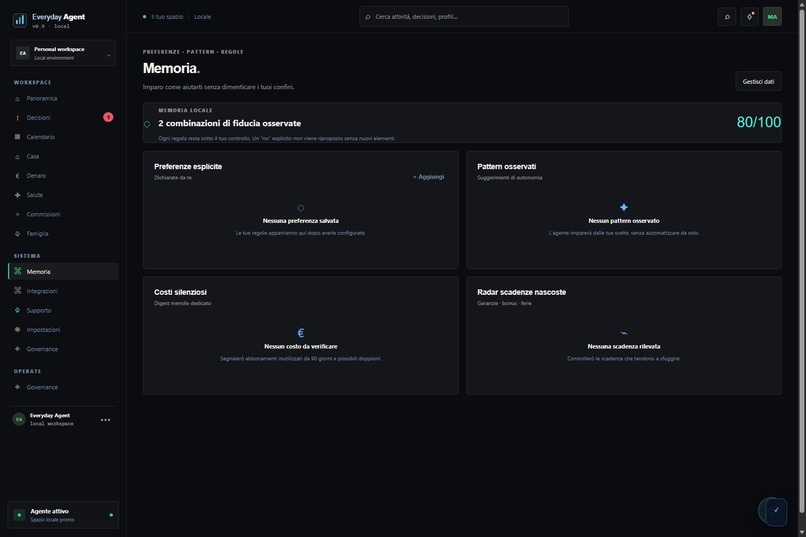Viewport: 806px width, 537px height.
Task: Click the Denaro euro icon
Action: [x=17, y=176]
